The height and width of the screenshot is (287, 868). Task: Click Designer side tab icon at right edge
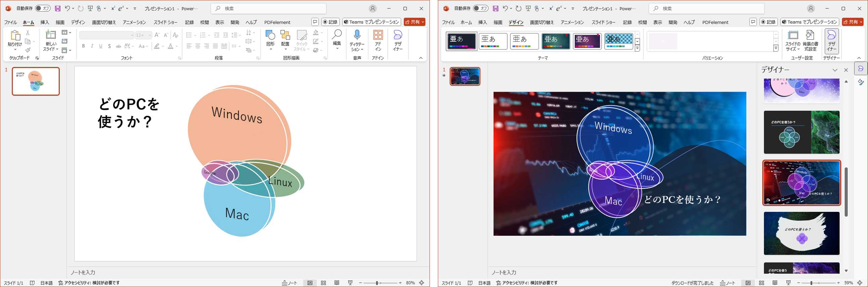tap(861, 69)
